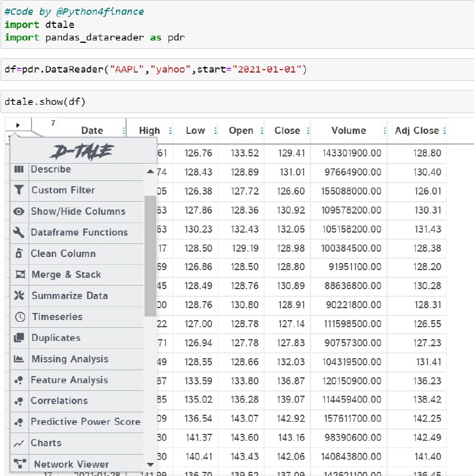Screen dimensions: 474x476
Task: Open Merge & Stack menu entry
Action: click(x=77, y=275)
